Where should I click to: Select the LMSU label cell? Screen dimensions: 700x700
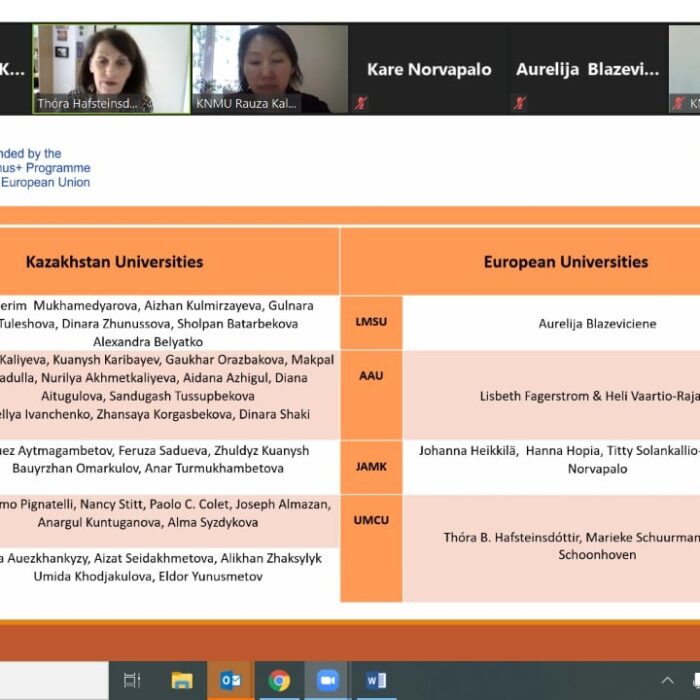(371, 322)
